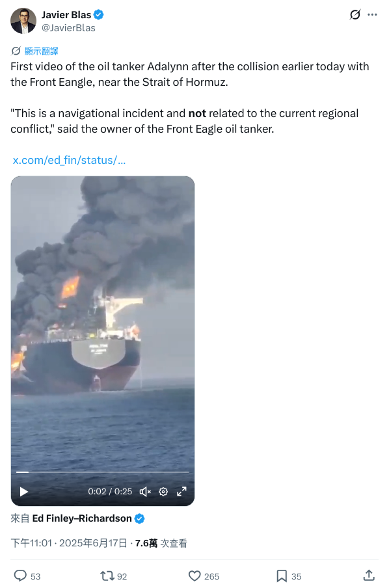The height and width of the screenshot is (588, 389).
Task: Unmute the video sound
Action: pyautogui.click(x=145, y=492)
